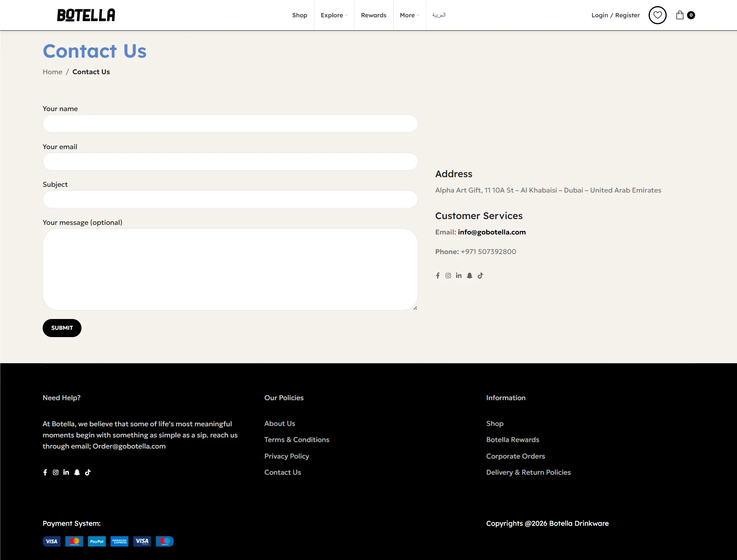
Task: Focus the Your name field
Action: pyautogui.click(x=230, y=124)
